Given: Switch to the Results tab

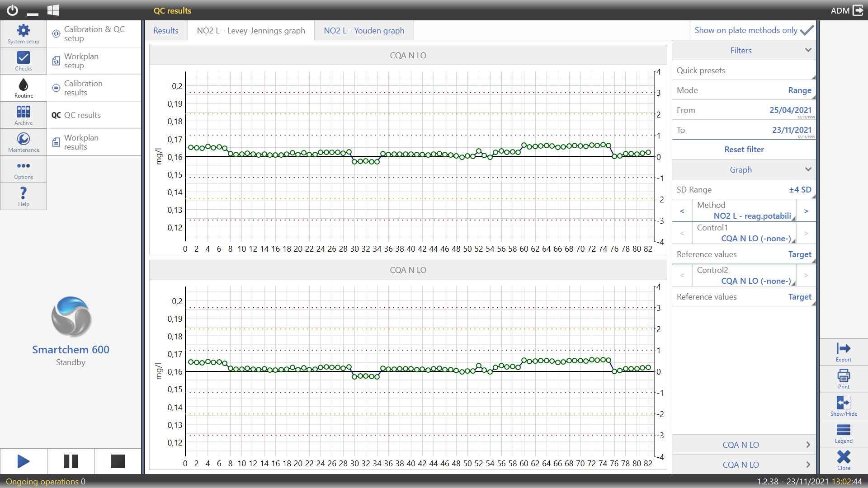Looking at the screenshot, I should coord(165,31).
